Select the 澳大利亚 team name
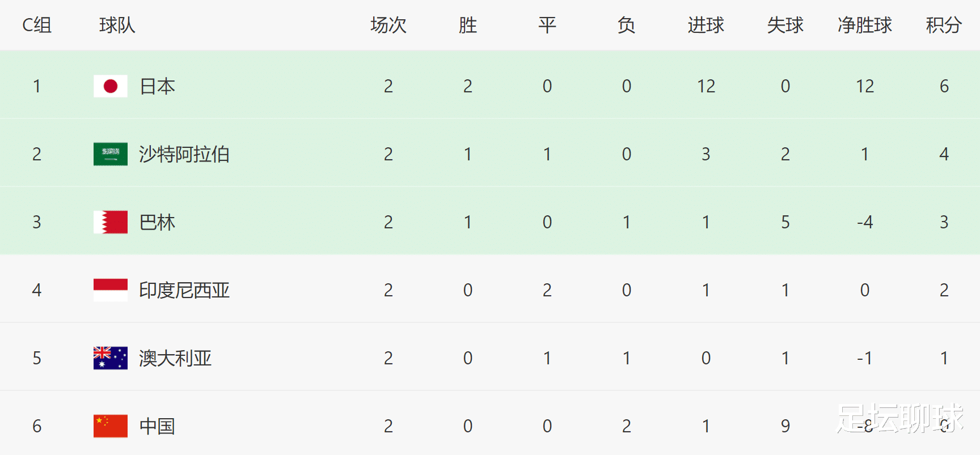 point(175,358)
